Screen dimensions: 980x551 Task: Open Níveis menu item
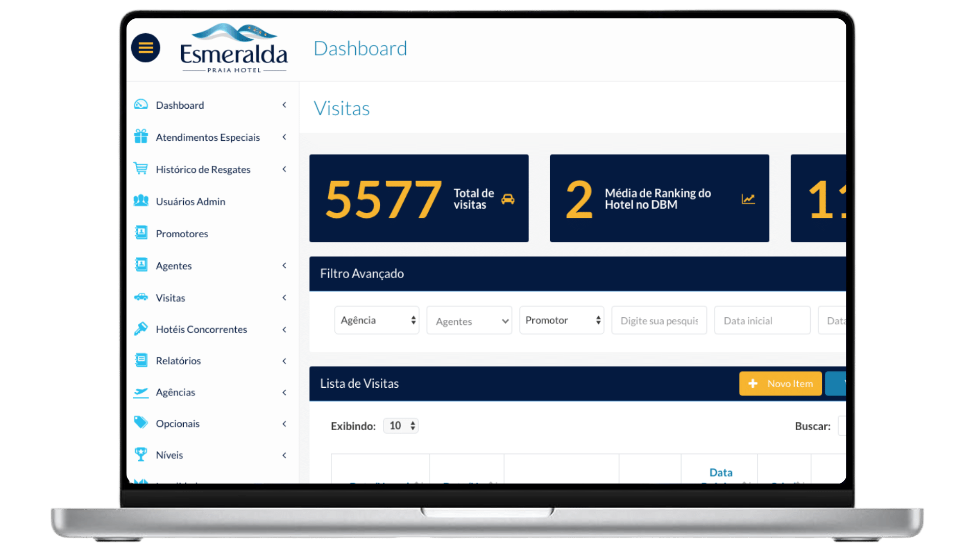[169, 455]
